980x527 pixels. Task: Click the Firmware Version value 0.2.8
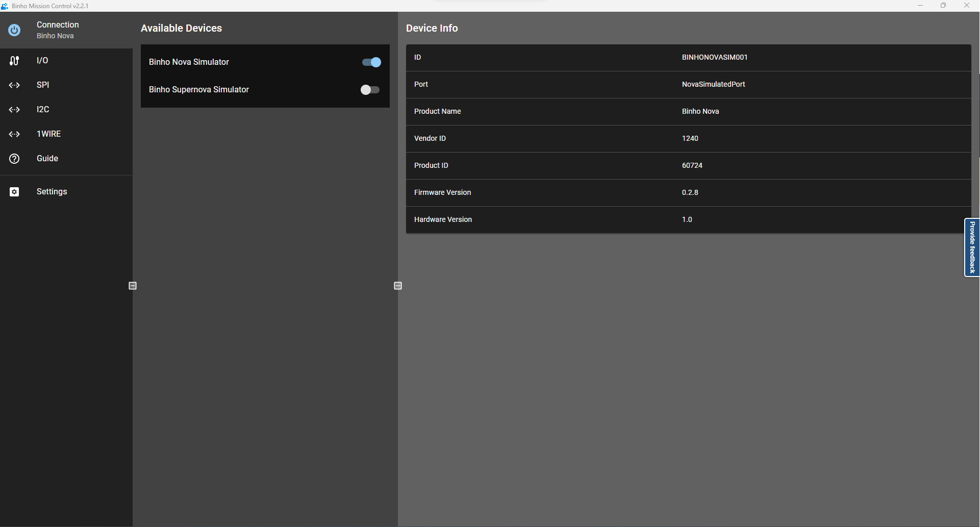(690, 193)
